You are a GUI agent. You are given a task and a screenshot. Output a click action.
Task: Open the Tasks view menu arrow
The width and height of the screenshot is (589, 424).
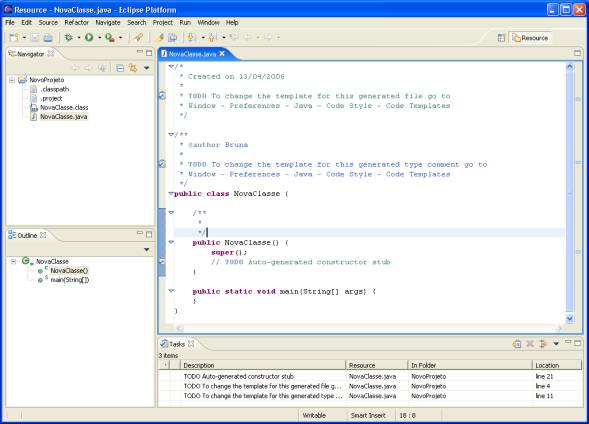(x=556, y=344)
